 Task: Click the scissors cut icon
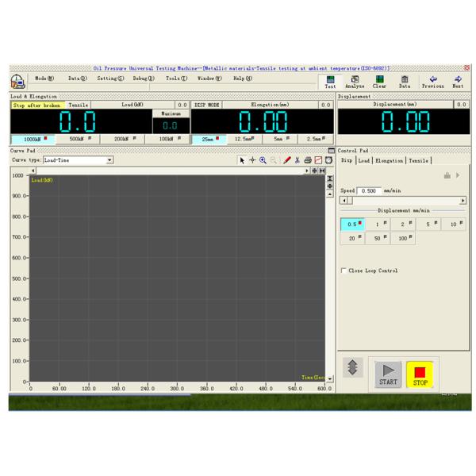point(297,160)
